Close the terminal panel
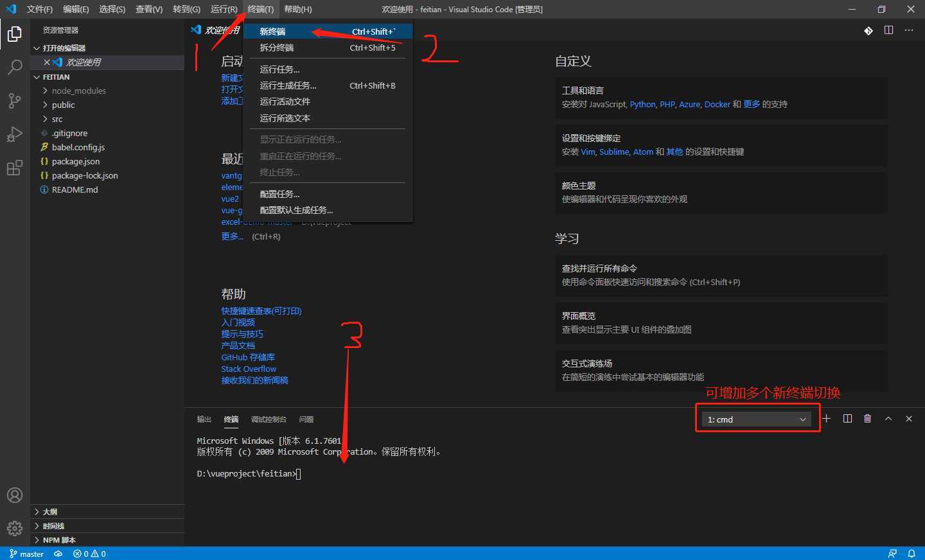 coord(909,419)
